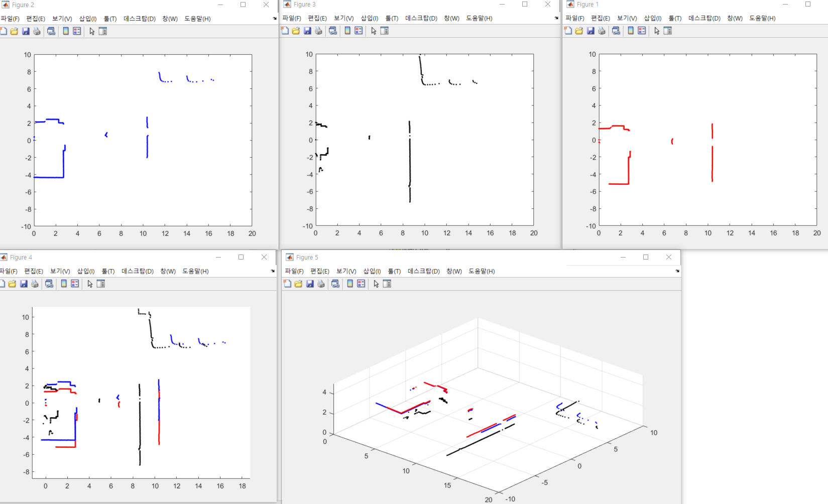828x504 pixels.
Task: Create a new figure from Figure 5 toolbar
Action: 287,284
